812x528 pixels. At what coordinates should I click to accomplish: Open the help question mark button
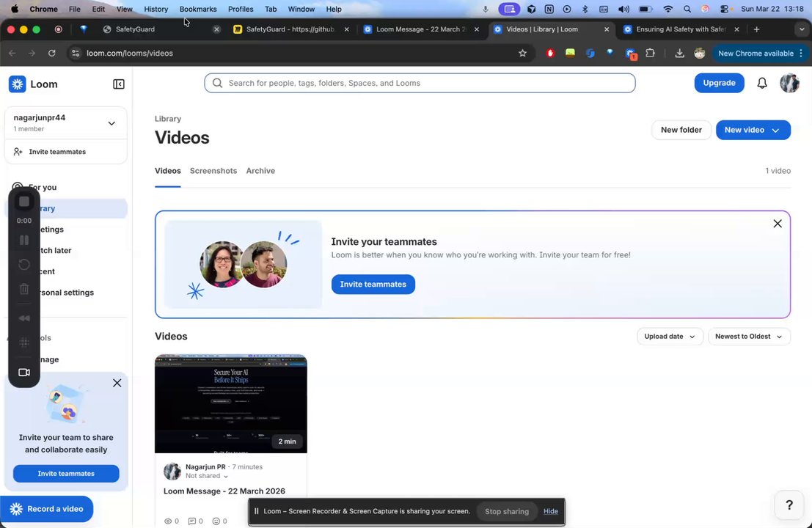pos(789,505)
